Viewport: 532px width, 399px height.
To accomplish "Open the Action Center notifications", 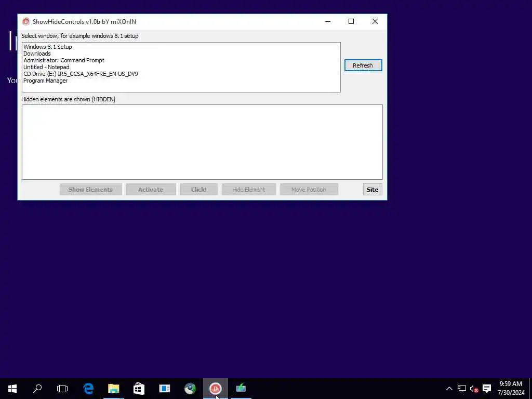I will [487, 389].
